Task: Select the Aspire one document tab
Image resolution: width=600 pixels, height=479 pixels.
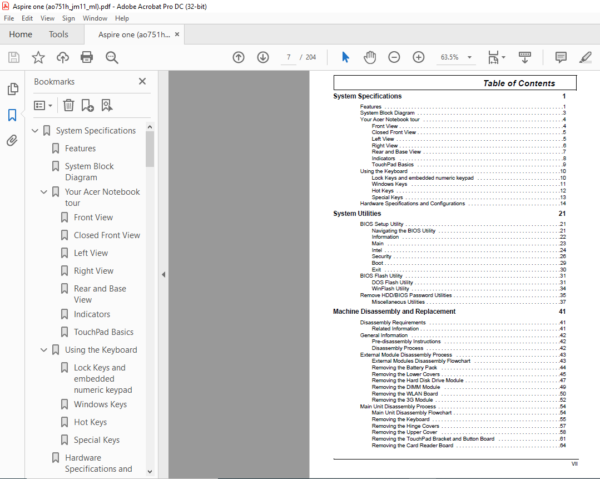Action: [134, 35]
